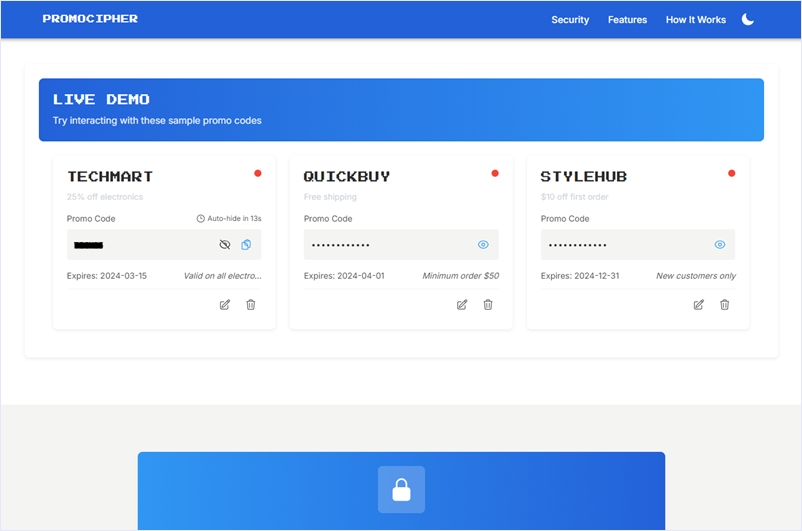This screenshot has width=802, height=531.
Task: Edit the QuickBuy promo card
Action: click(462, 305)
